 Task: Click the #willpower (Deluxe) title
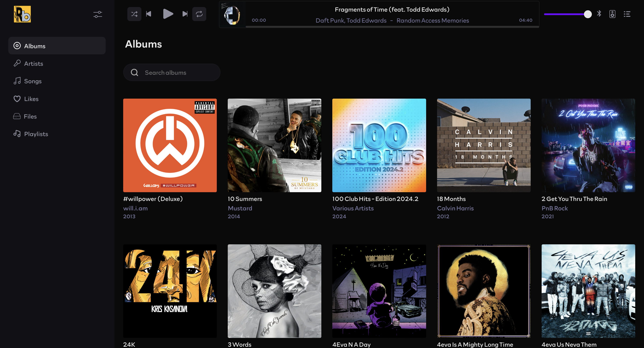coord(153,199)
